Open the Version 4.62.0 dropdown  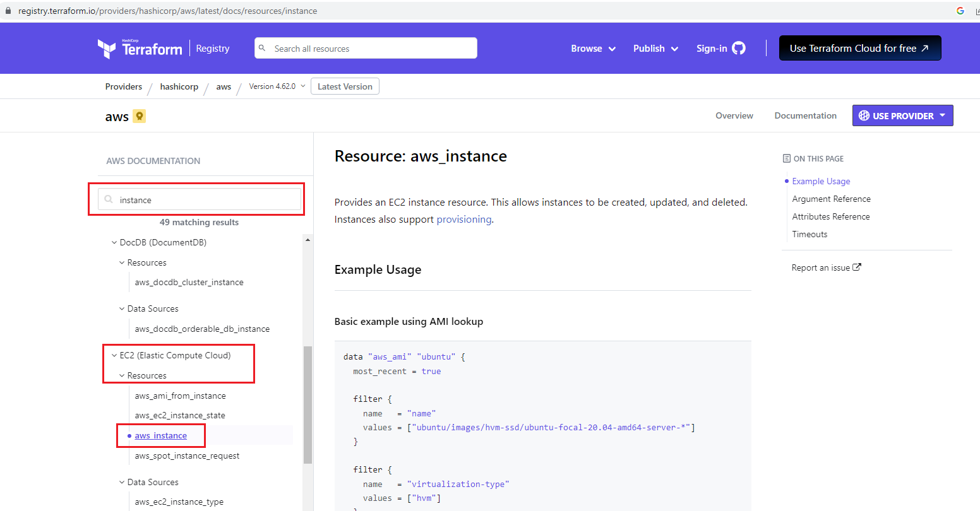[277, 86]
